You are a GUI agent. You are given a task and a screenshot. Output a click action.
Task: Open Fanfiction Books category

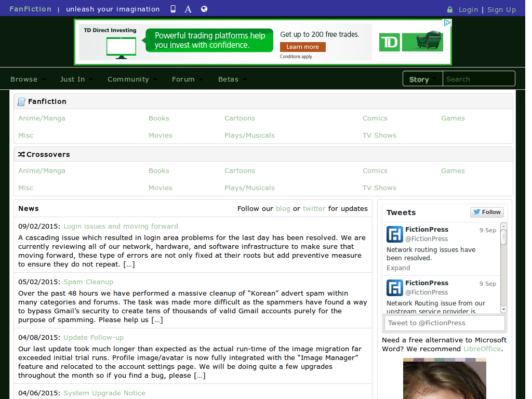click(x=159, y=118)
